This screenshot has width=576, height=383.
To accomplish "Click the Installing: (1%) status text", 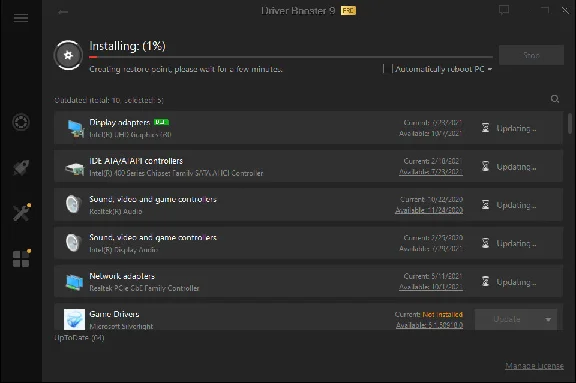I will [x=127, y=46].
